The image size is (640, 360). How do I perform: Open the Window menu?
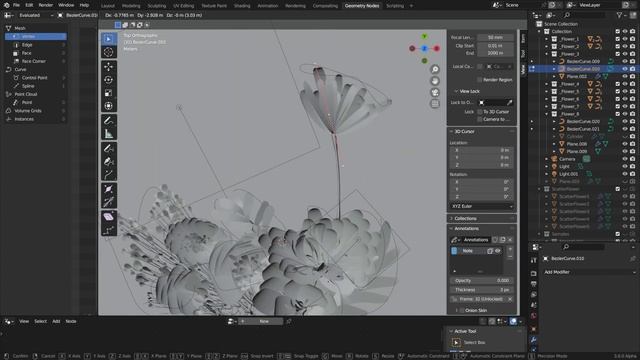pyautogui.click(x=66, y=5)
